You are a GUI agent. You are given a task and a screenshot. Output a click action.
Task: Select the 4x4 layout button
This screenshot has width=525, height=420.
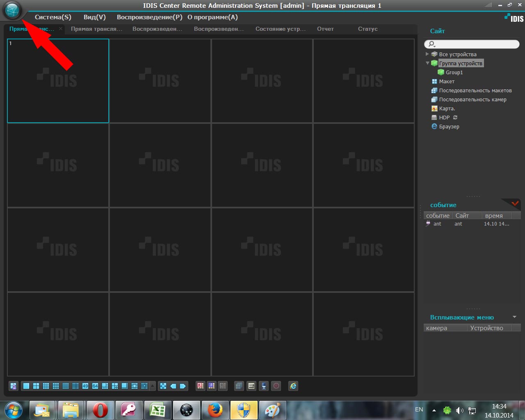point(56,386)
